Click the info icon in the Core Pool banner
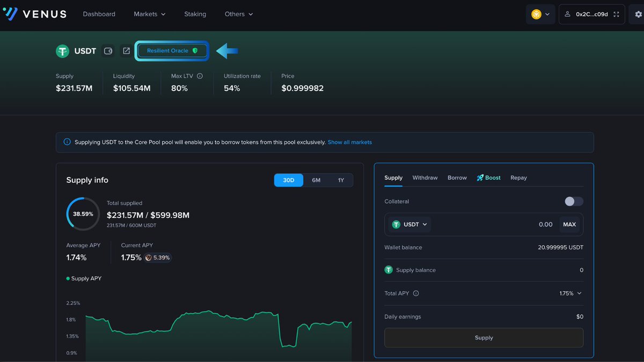Screen dimensions: 644x362 pos(67,142)
